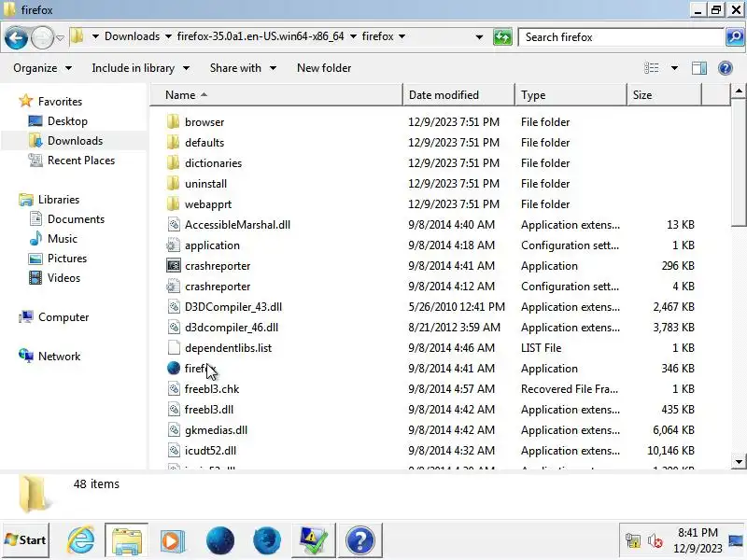Select Computer in the navigation pane
The height and width of the screenshot is (560, 747).
coord(63,317)
